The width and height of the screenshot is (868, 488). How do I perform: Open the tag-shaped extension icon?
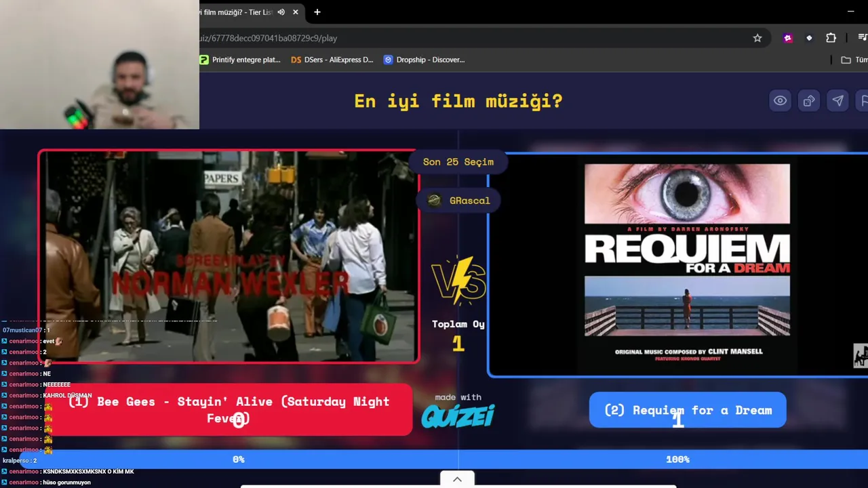tap(809, 38)
